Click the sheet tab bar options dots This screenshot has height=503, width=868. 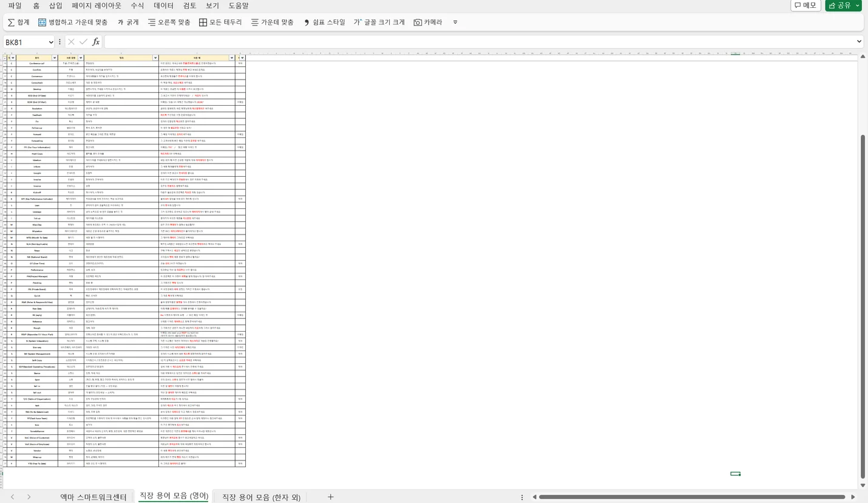(522, 497)
